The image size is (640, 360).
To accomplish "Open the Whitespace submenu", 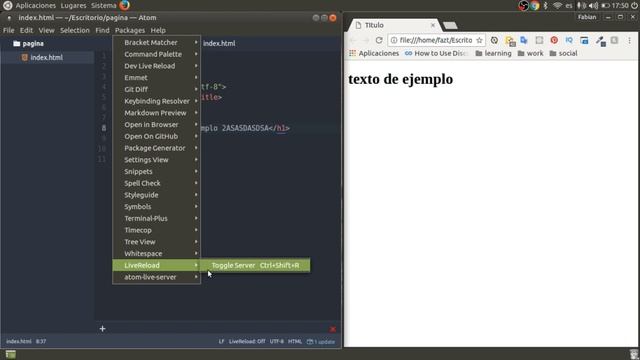I will (x=156, y=254).
